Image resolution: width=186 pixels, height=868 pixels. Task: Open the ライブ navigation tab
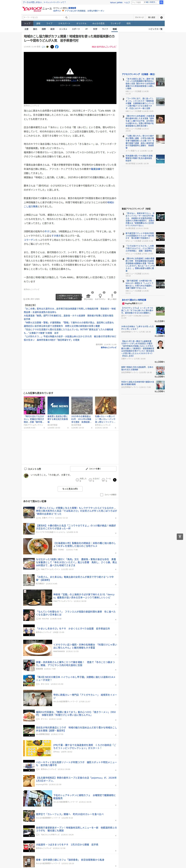click(x=49, y=24)
